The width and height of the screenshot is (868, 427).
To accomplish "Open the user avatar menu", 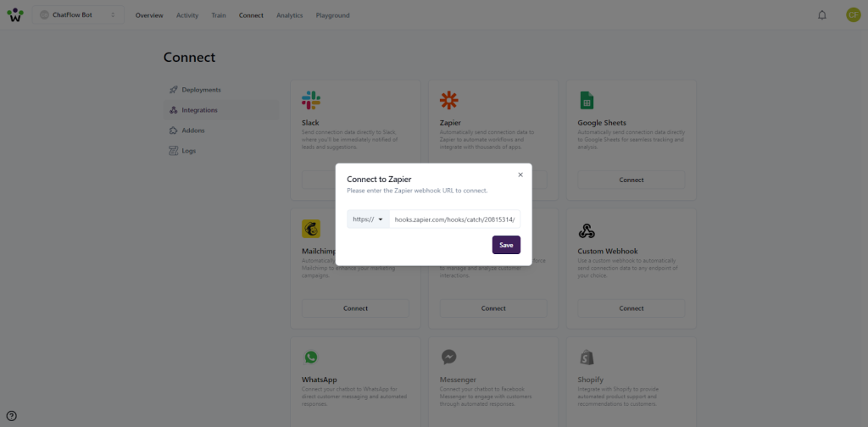I will (853, 15).
